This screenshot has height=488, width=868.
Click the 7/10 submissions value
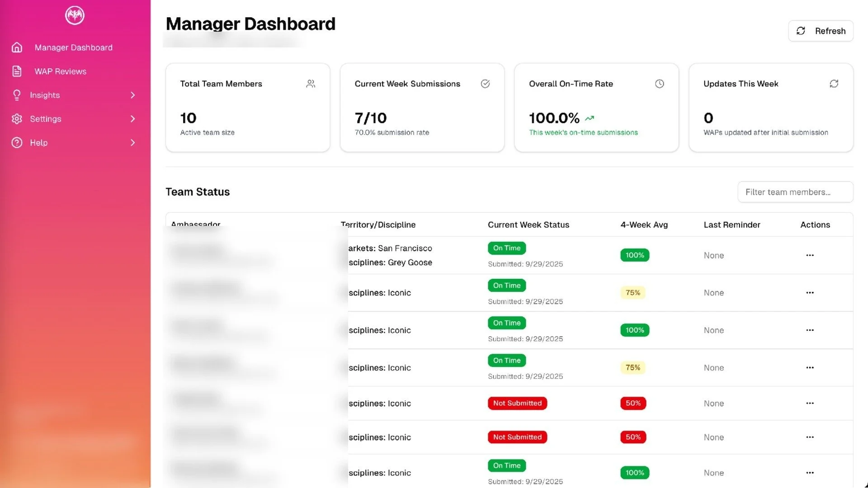(x=370, y=118)
